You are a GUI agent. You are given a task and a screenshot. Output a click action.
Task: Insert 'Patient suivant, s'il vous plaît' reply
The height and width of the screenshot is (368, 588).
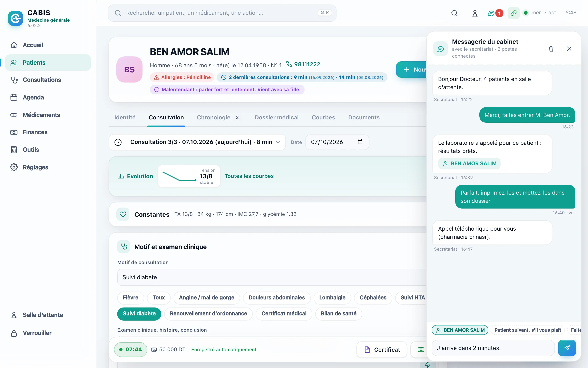point(528,330)
